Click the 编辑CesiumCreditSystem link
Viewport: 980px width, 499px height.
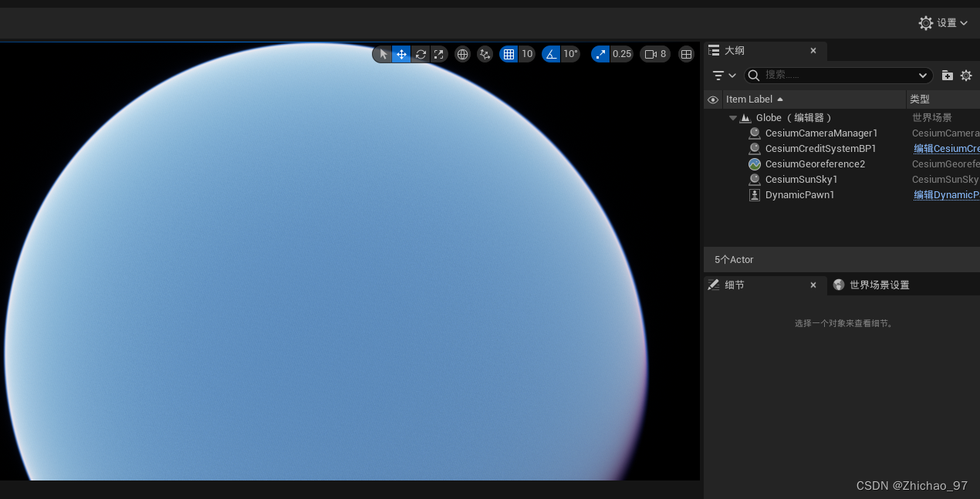coord(946,148)
